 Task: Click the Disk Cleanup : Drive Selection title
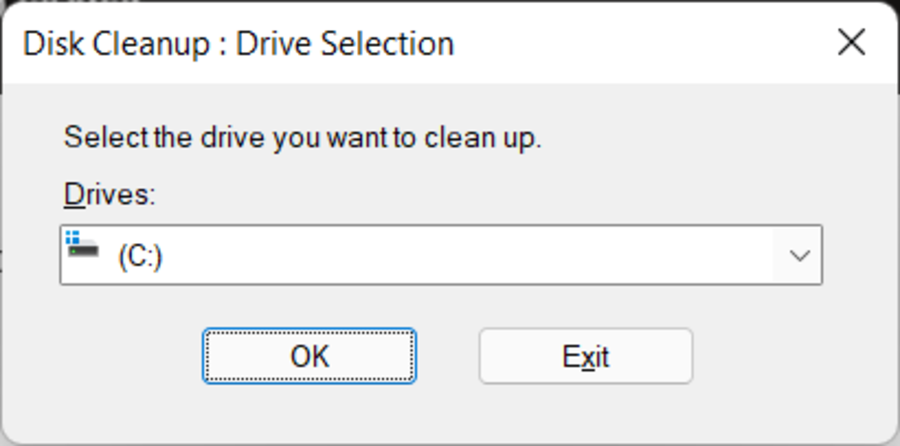click(x=238, y=44)
